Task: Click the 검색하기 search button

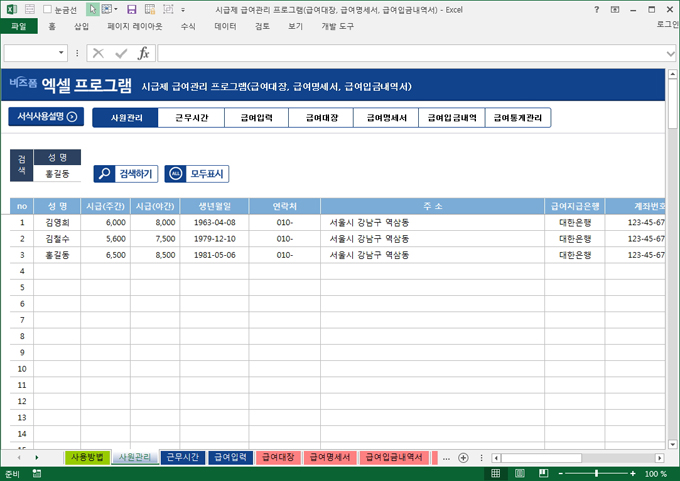Action: coord(125,173)
